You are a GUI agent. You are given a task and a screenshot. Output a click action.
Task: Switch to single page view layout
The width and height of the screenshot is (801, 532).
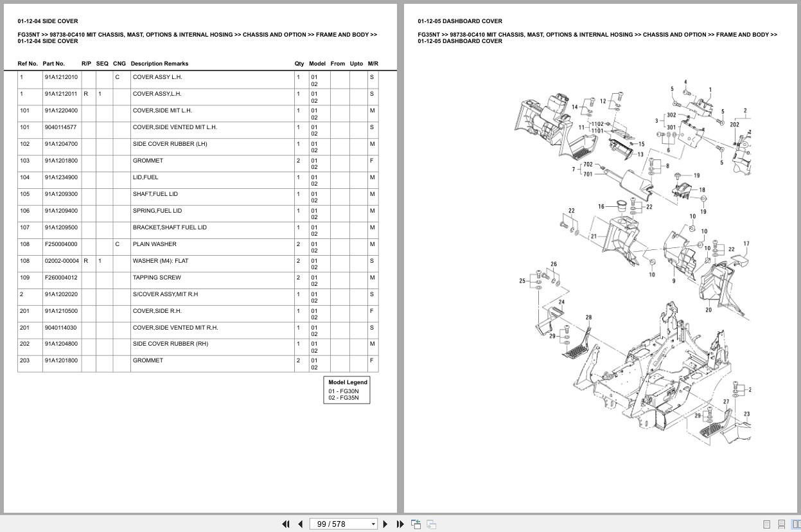coord(767,524)
